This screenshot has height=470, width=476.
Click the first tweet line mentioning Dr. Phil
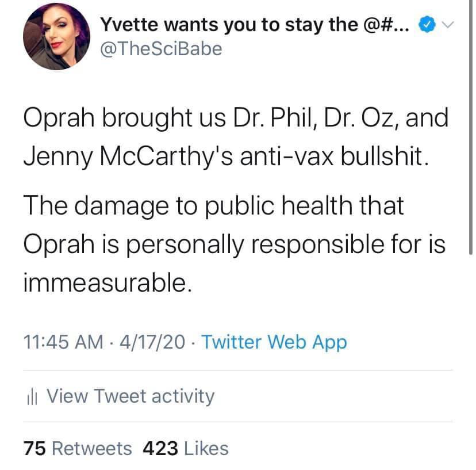[235, 119]
